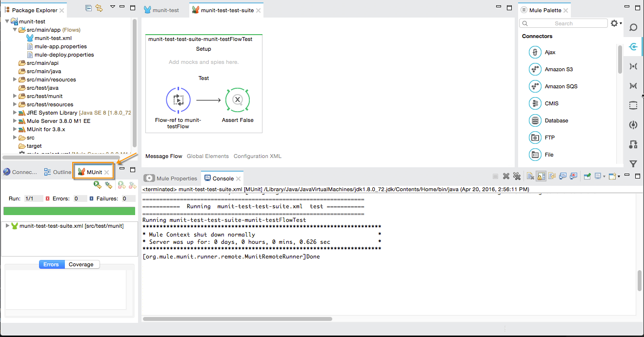The width and height of the screenshot is (644, 337).
Task: Click the Amazon S3 connector icon
Action: click(535, 69)
